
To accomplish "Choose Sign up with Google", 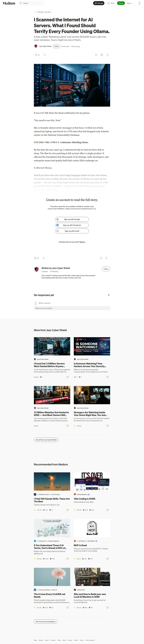I will [72, 219].
